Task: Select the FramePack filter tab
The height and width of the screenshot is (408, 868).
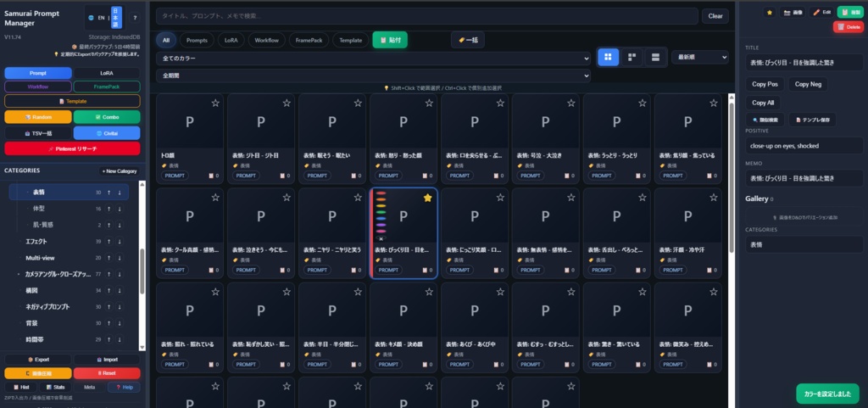Action: [x=309, y=40]
